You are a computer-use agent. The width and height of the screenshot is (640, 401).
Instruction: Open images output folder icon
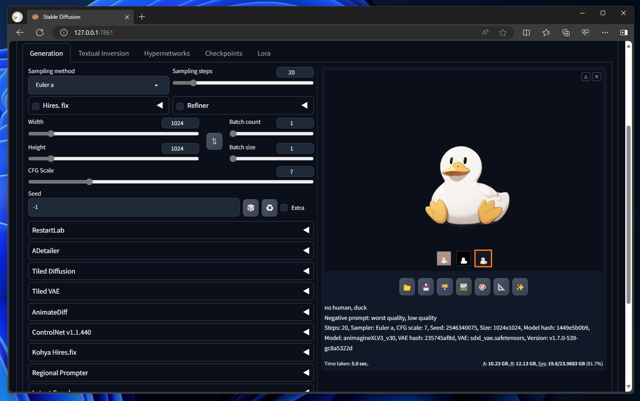pos(407,287)
